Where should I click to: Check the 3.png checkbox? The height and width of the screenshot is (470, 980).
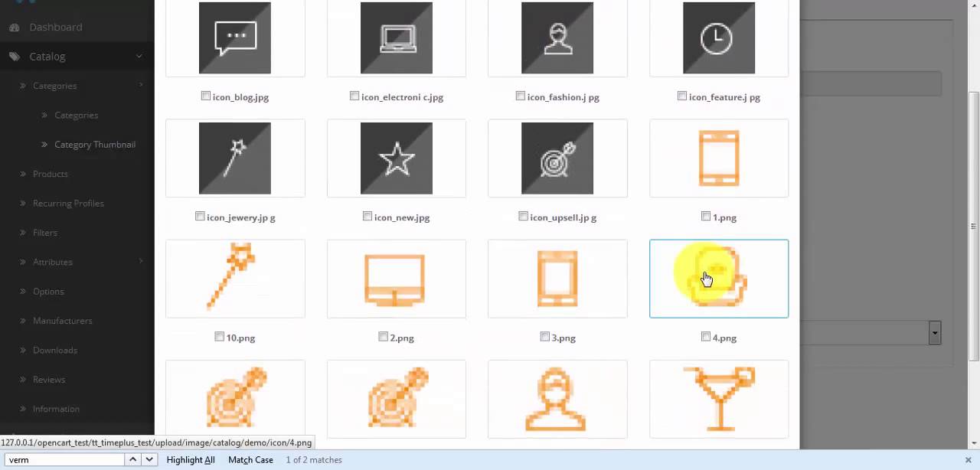tap(545, 336)
